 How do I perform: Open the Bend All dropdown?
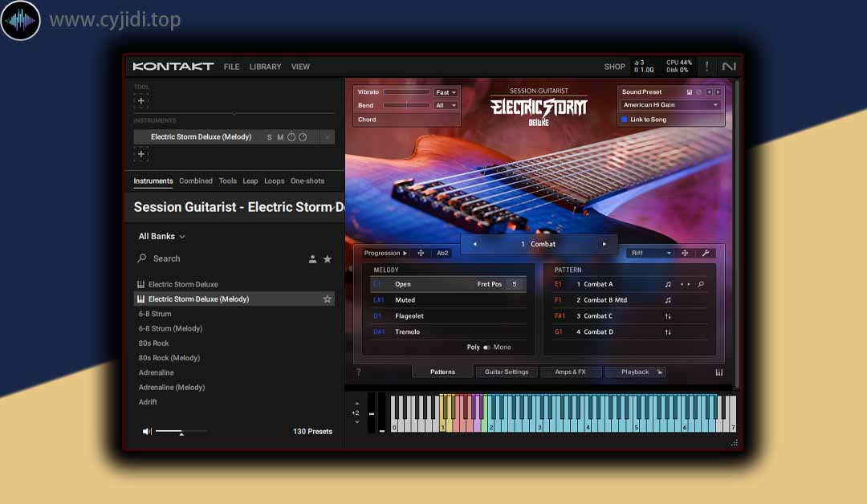tap(446, 106)
